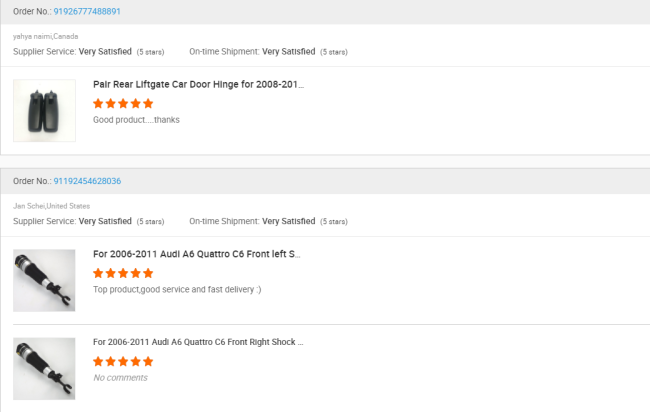Click second star of door hinge rating

(x=111, y=104)
